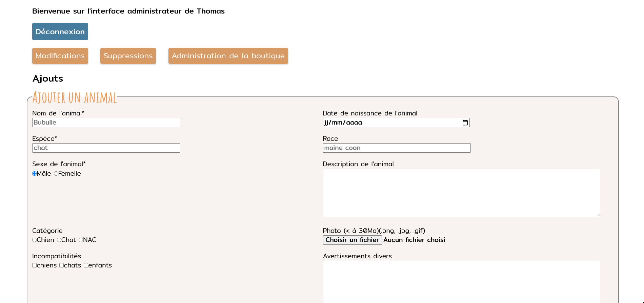Click the Race input field
The width and height of the screenshot is (644, 303).
tap(397, 148)
